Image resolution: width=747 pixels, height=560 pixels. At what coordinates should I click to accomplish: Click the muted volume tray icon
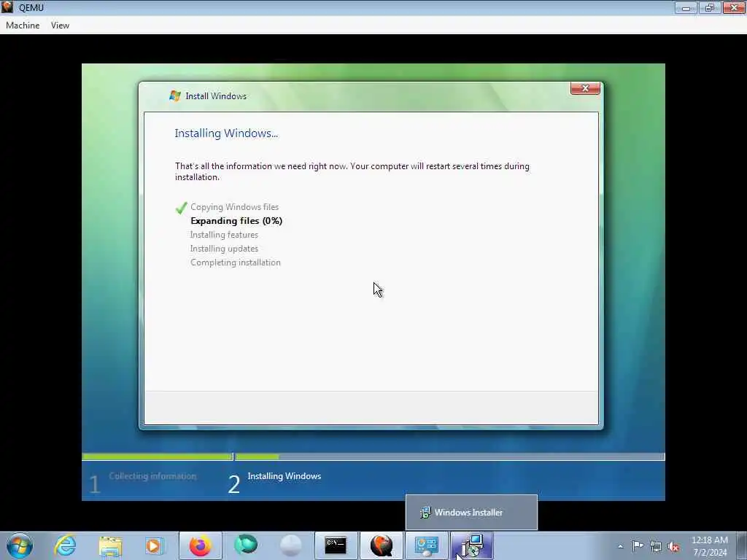point(673,546)
